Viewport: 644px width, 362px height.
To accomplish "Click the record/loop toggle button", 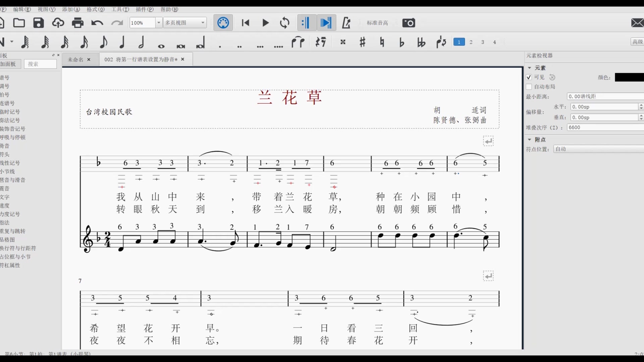I will click(285, 22).
